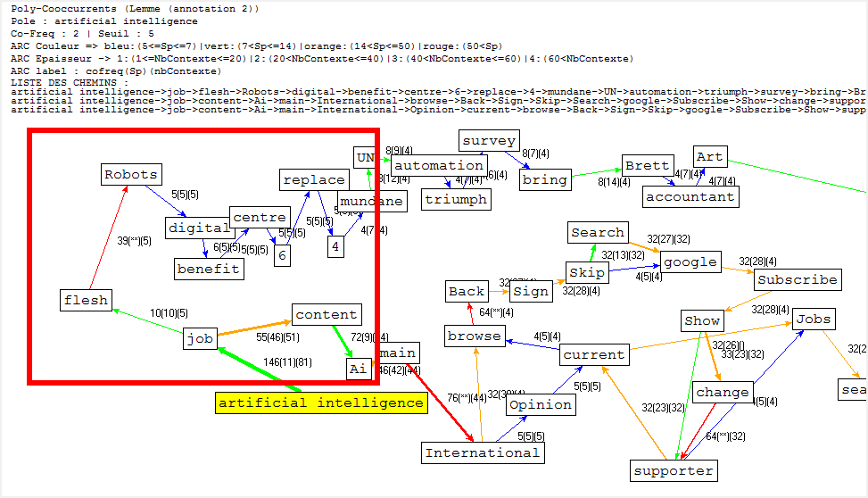Select the Show node

pos(702,320)
